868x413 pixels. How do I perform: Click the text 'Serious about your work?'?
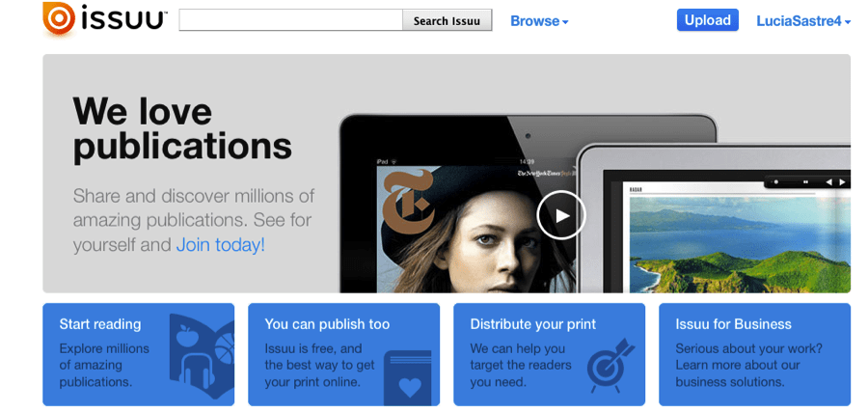[x=748, y=348]
